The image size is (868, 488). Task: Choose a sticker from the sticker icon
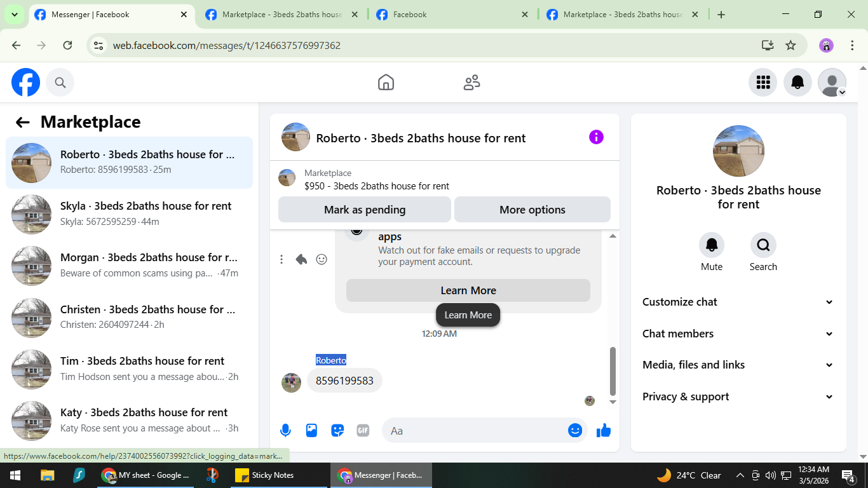tap(337, 430)
